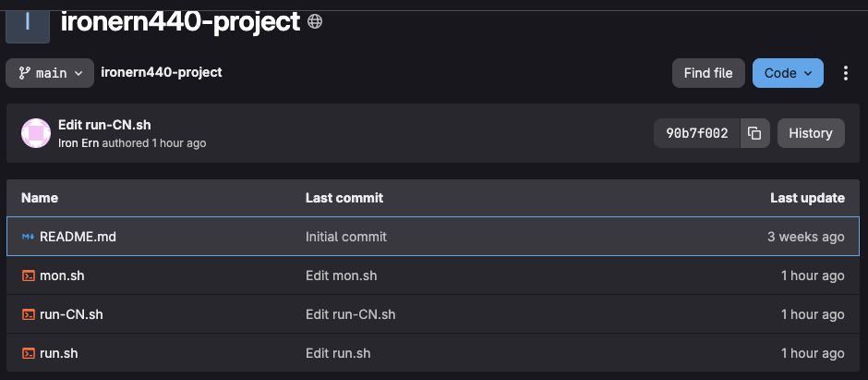Image resolution: width=868 pixels, height=380 pixels.
Task: Click the ironern440-project breadcrumb link
Action: tap(162, 72)
